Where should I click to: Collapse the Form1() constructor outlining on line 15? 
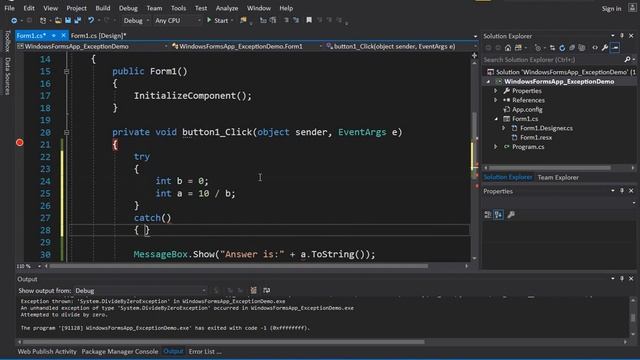[67, 71]
